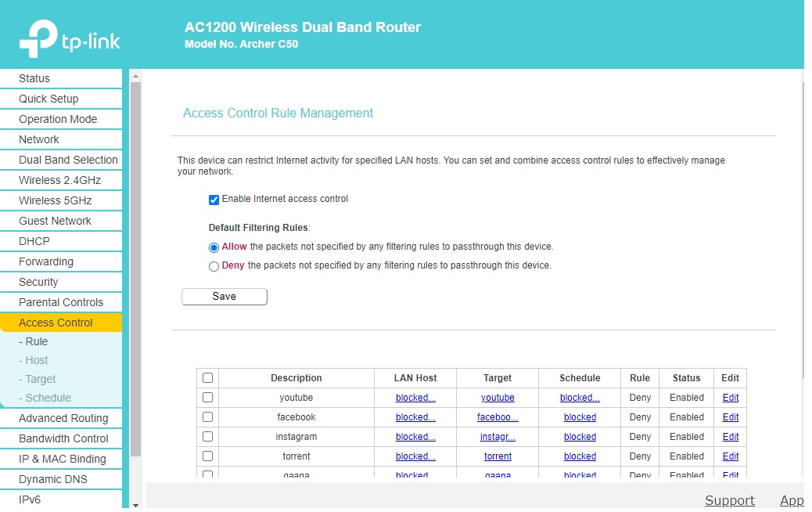Edit the youtube rule

(x=730, y=398)
